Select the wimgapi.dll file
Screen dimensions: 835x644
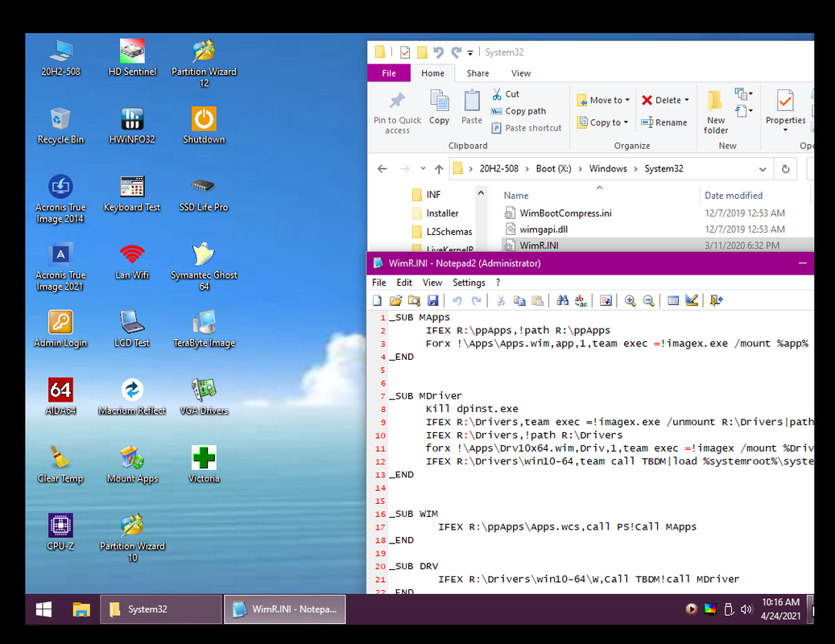[544, 229]
